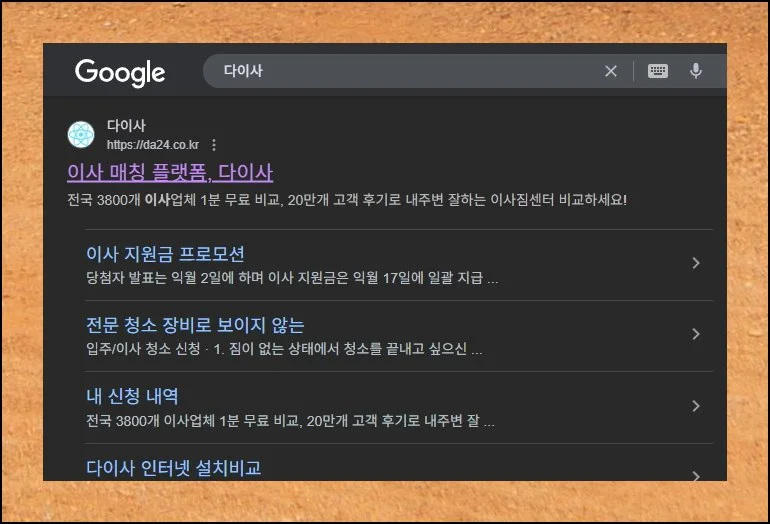The image size is (770, 524).
Task: Open the '다이사 인터넷 설치비교' sitelink
Action: coord(173,467)
